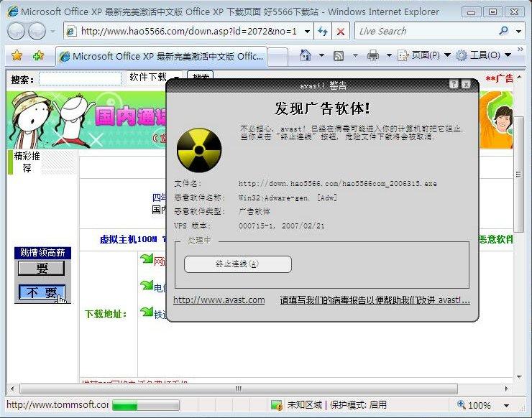Image resolution: width=532 pixels, height=418 pixels.
Task: Click the browser Forward arrow button
Action: (x=37, y=32)
